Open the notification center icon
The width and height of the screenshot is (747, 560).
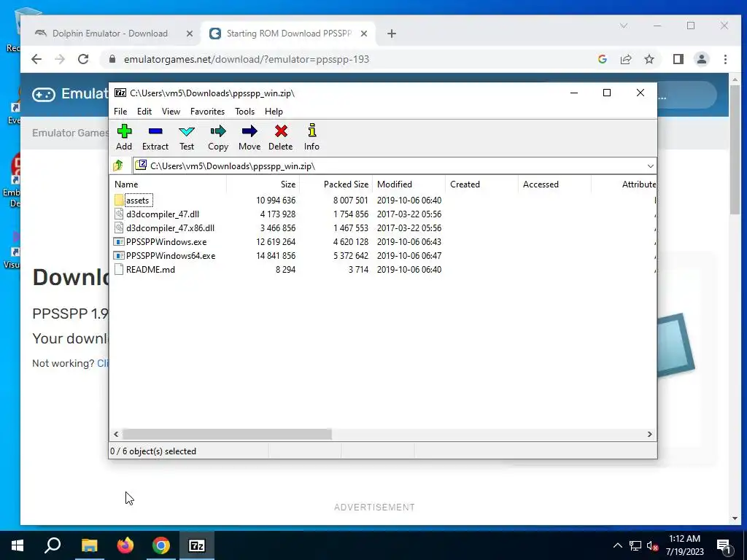pyautogui.click(x=724, y=545)
